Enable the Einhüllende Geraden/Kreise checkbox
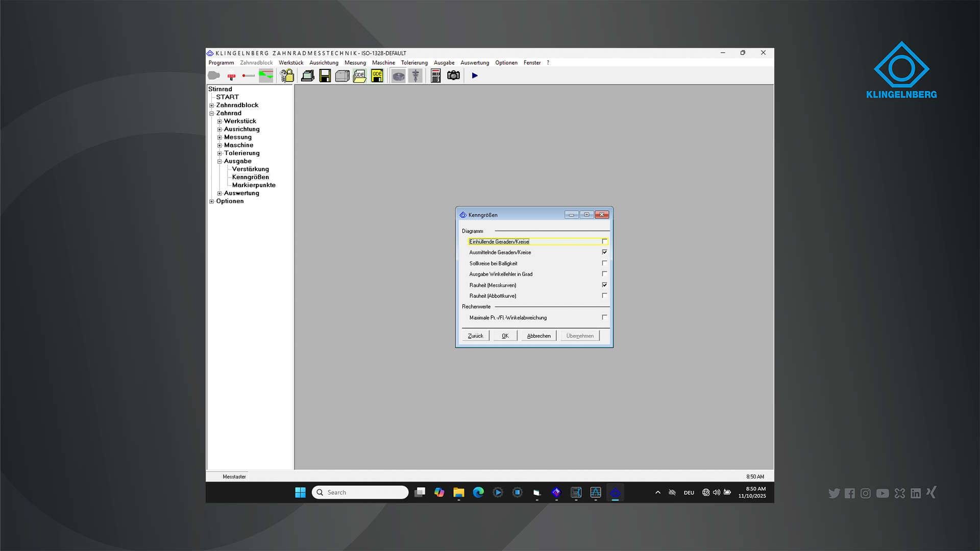Screen dimensions: 980x551 point(604,241)
